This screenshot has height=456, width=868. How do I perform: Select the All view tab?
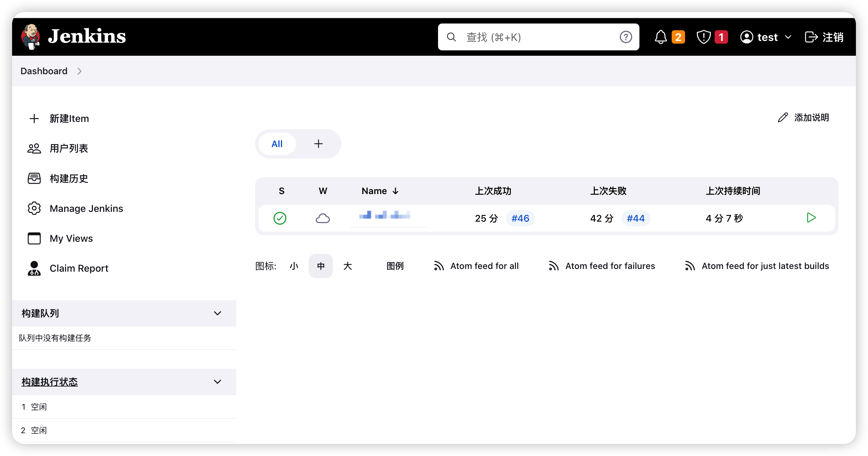[x=277, y=144]
